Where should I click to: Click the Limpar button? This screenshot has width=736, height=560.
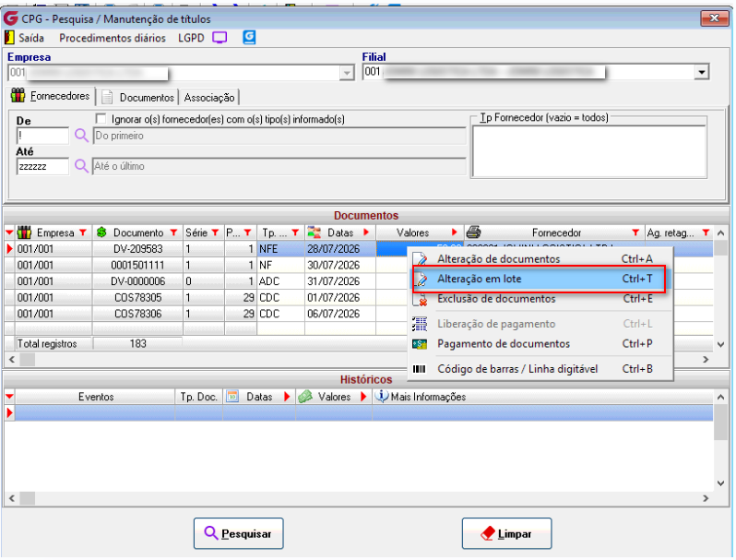[x=506, y=533]
